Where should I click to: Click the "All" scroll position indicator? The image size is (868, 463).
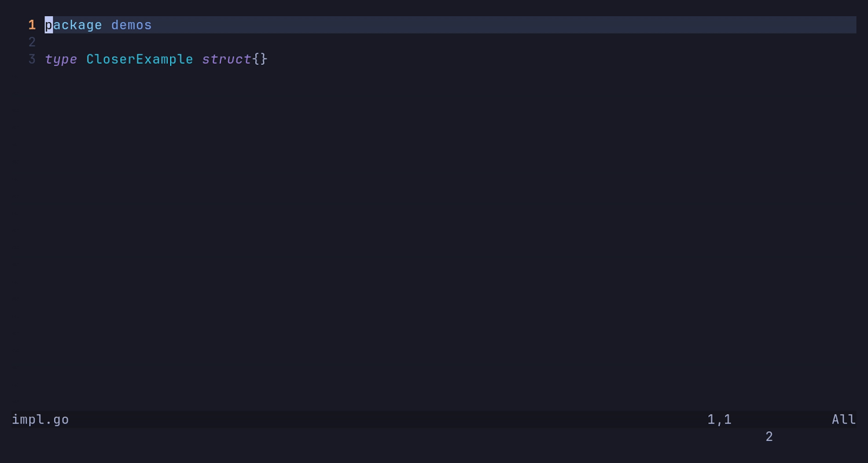pos(844,420)
